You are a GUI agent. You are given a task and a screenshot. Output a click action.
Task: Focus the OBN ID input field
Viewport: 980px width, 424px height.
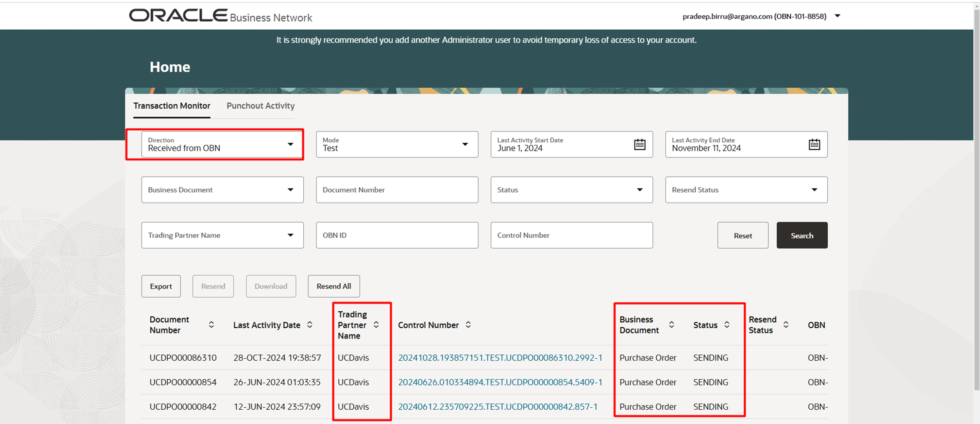pos(397,236)
